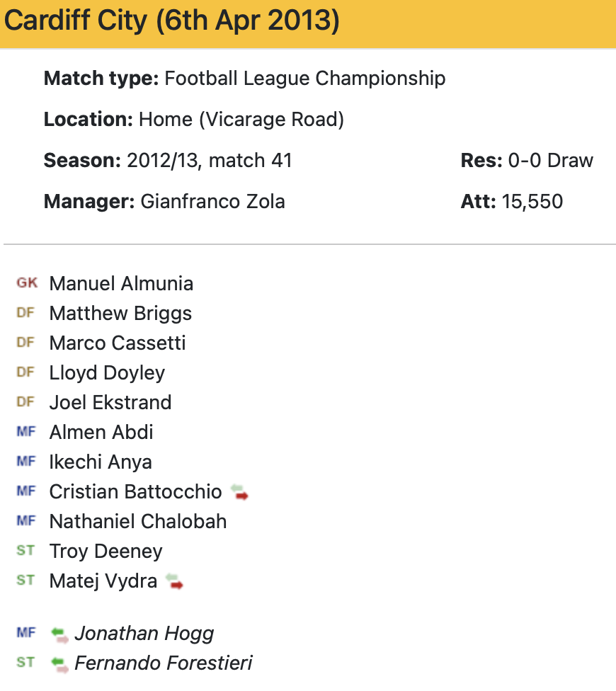The height and width of the screenshot is (691, 616).
Task: Click manager name Gianfranco Zola
Action: point(212,202)
